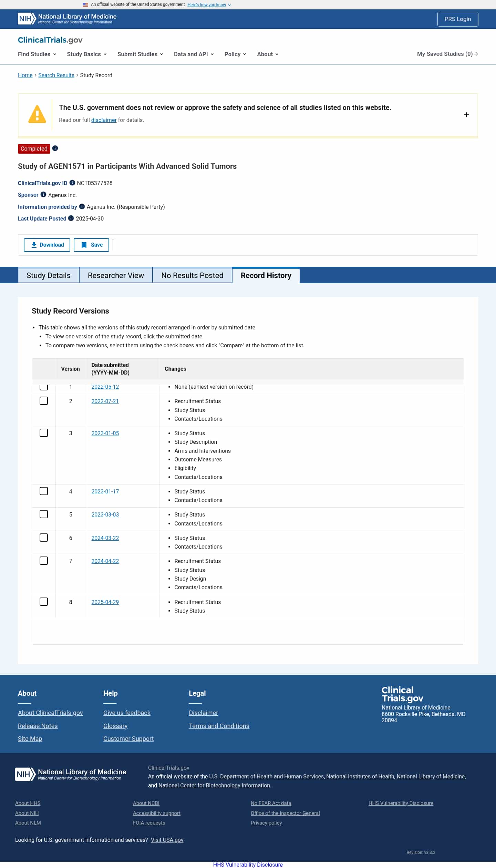The height and width of the screenshot is (868, 496).
Task: Open the Find Studies dropdown menu
Action: (37, 54)
